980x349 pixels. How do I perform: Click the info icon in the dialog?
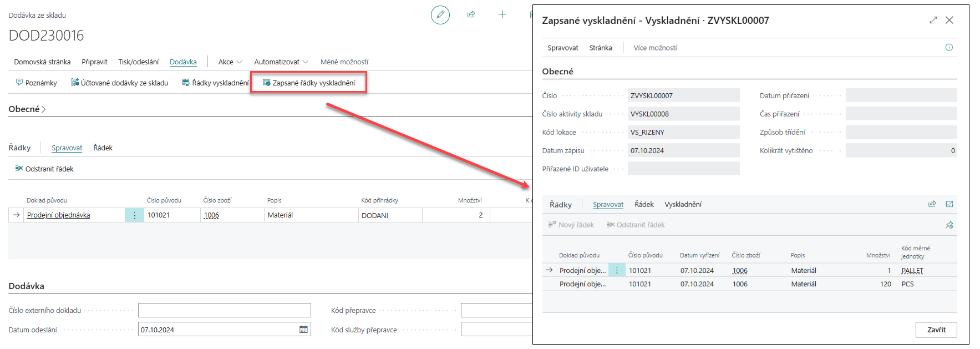(x=949, y=48)
